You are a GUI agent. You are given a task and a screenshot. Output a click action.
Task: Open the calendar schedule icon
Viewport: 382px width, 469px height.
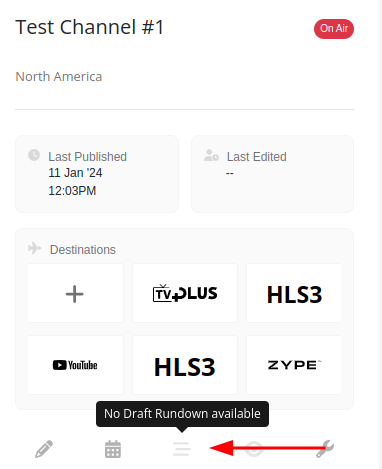113,449
